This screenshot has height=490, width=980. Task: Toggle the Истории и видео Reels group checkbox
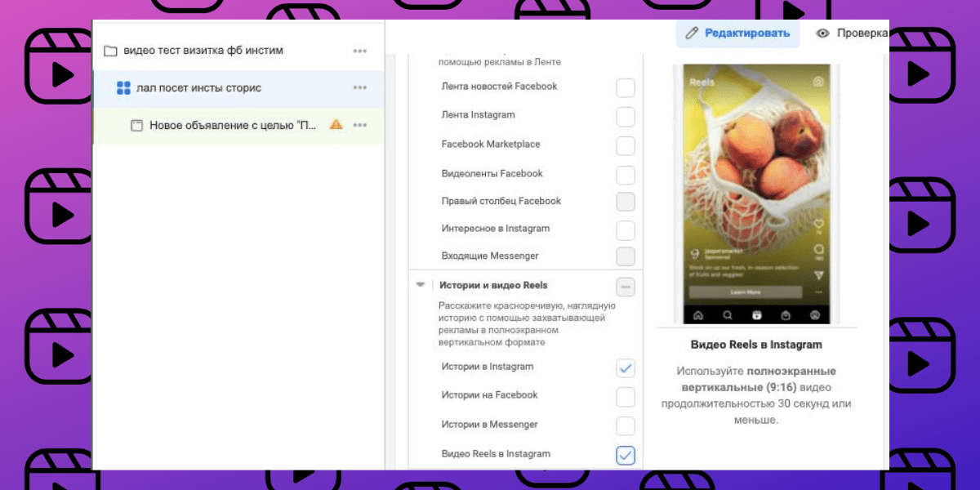[626, 287]
